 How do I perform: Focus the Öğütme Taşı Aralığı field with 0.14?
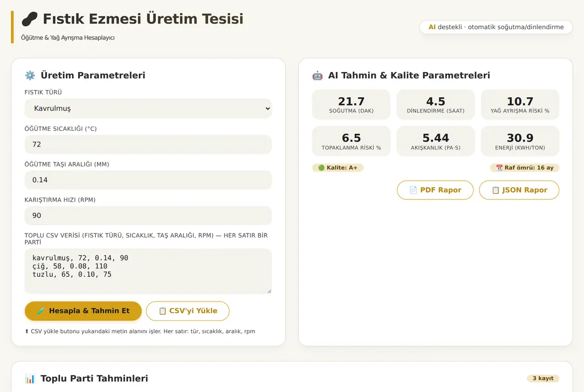(x=148, y=180)
